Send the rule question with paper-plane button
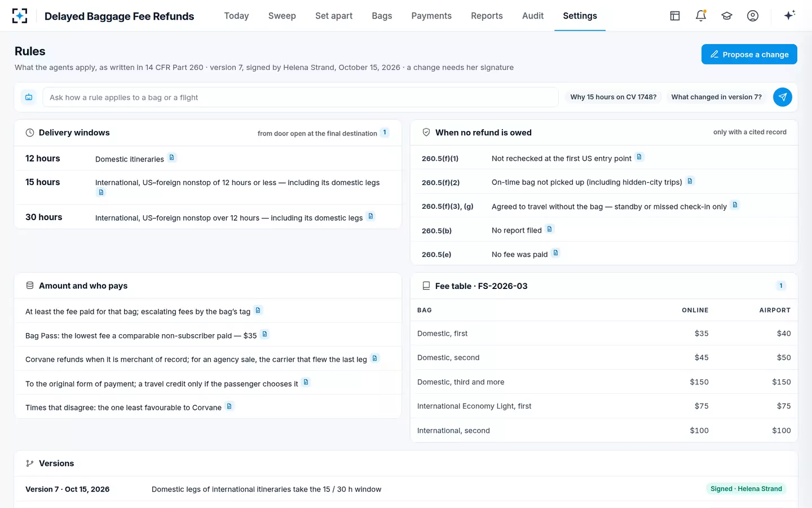The width and height of the screenshot is (812, 508). pos(783,97)
